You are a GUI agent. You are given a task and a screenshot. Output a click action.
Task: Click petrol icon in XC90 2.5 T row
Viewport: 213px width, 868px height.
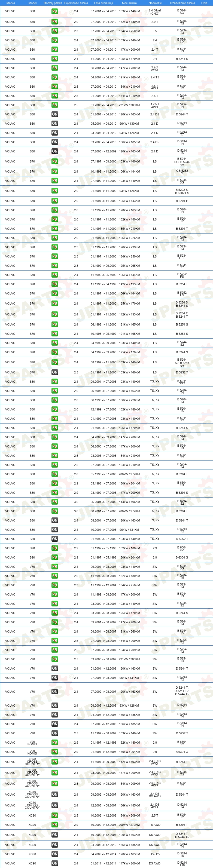(x=54, y=815)
